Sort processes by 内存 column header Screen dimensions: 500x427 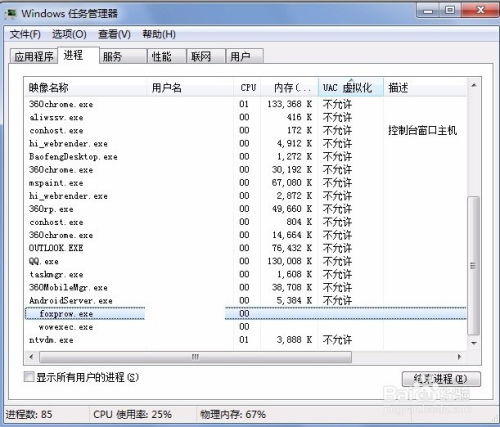point(289,88)
